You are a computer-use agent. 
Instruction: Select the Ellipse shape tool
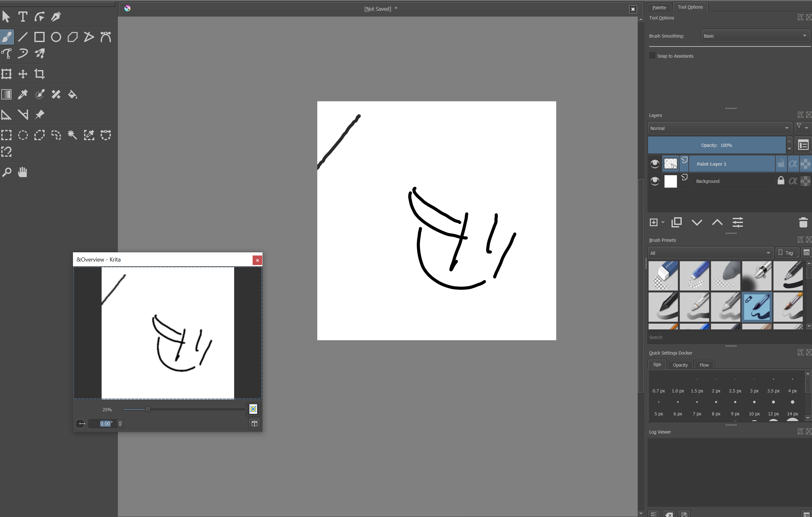pyautogui.click(x=56, y=37)
